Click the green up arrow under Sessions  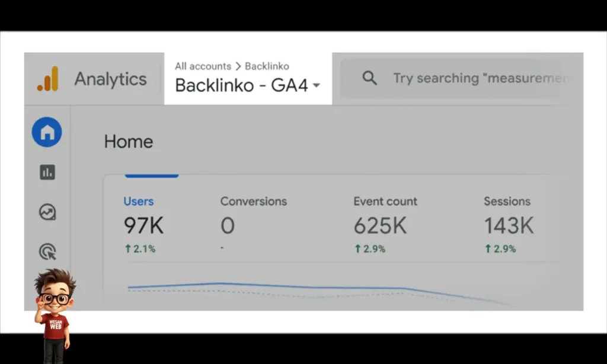488,249
